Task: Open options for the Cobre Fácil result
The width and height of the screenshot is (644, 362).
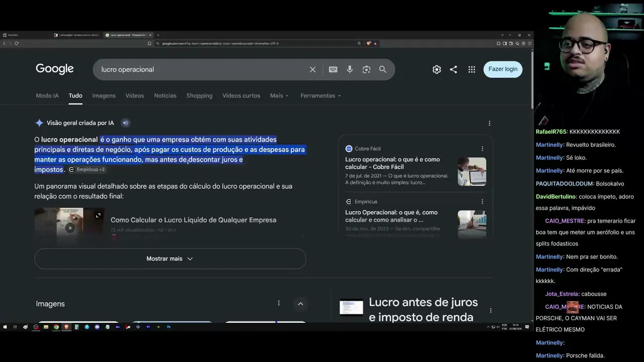Action: [x=482, y=149]
